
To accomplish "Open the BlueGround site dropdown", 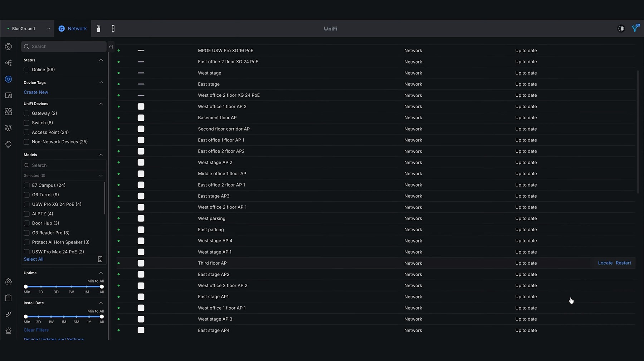I will click(28, 29).
